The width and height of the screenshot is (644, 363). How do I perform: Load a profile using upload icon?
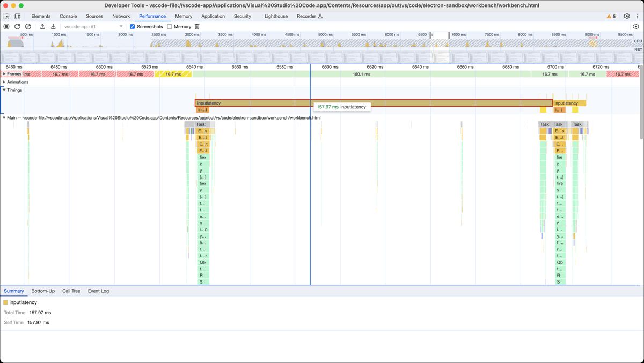pos(42,26)
